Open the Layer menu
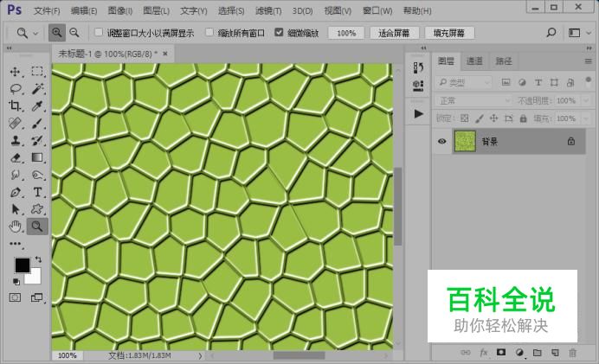The height and width of the screenshot is (364, 599). (157, 11)
